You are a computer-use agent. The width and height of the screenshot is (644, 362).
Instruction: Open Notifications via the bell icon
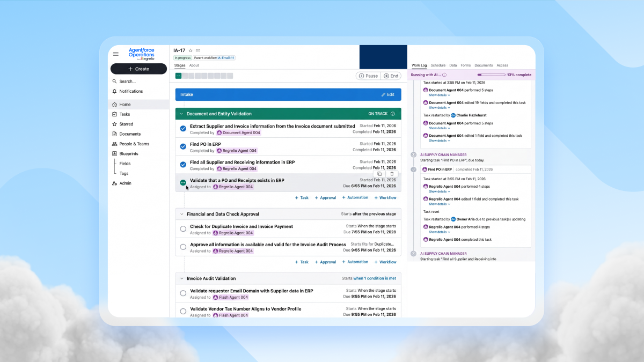point(114,91)
